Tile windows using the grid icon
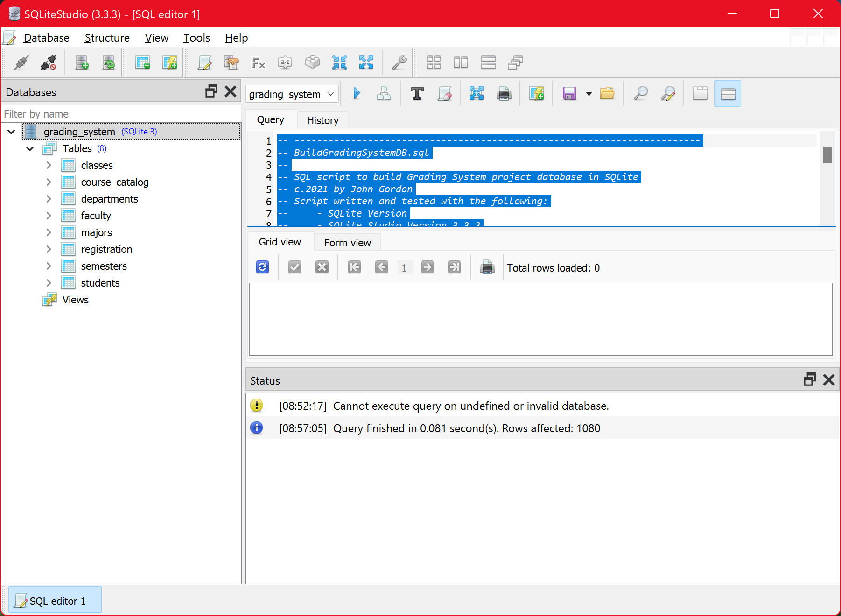 click(434, 63)
